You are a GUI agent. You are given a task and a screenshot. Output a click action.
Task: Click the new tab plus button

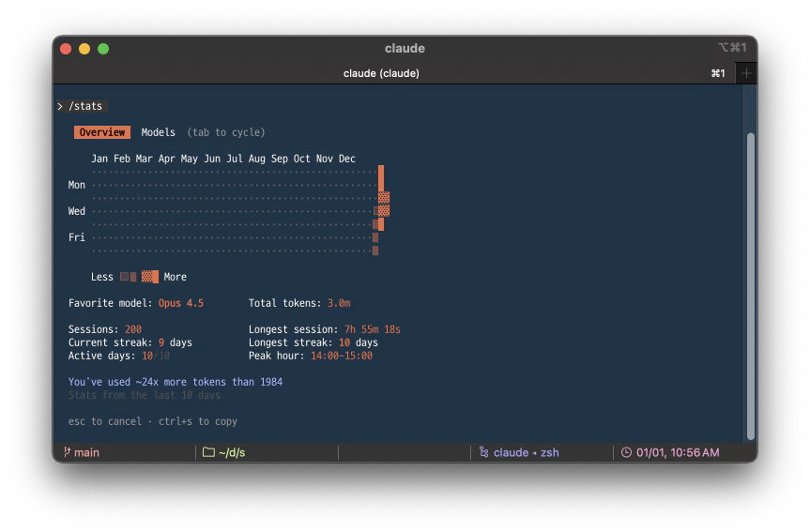746,73
